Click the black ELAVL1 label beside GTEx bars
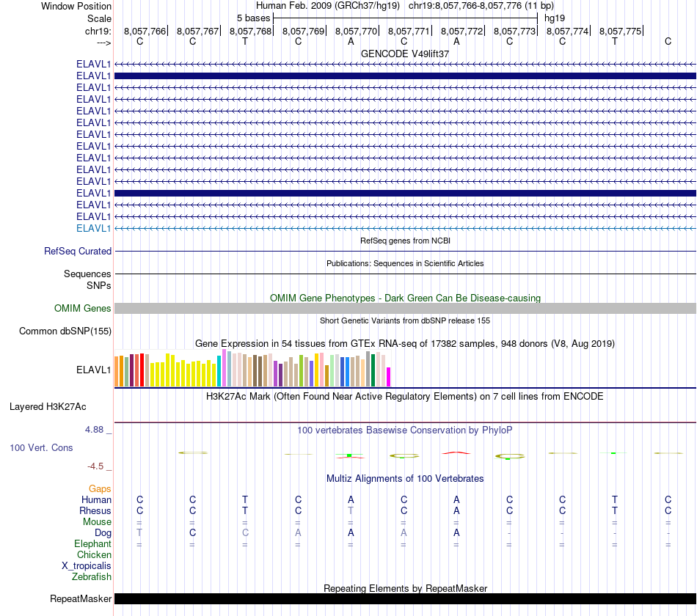This screenshot has height=616, width=697. [x=93, y=370]
